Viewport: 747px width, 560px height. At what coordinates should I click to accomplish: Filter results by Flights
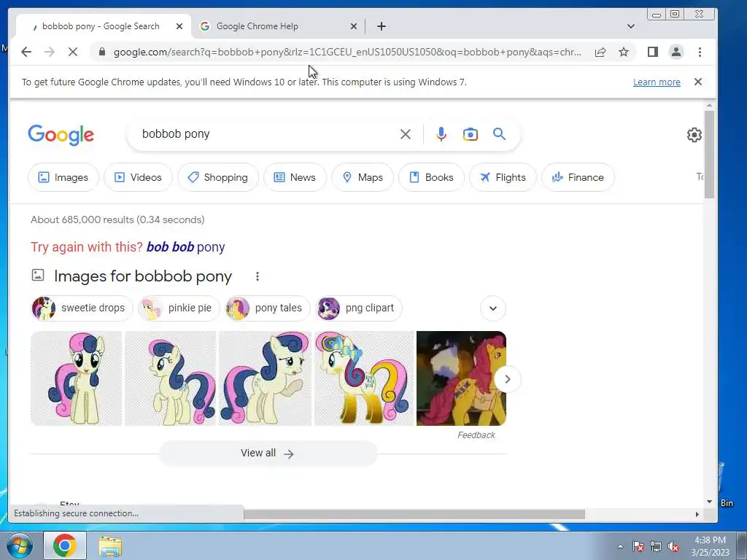(x=503, y=177)
